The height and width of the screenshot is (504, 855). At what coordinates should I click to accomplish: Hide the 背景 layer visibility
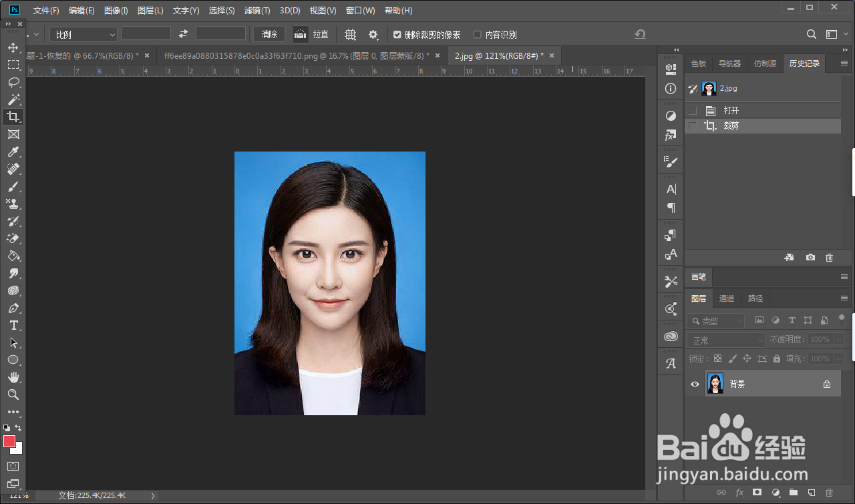[695, 384]
